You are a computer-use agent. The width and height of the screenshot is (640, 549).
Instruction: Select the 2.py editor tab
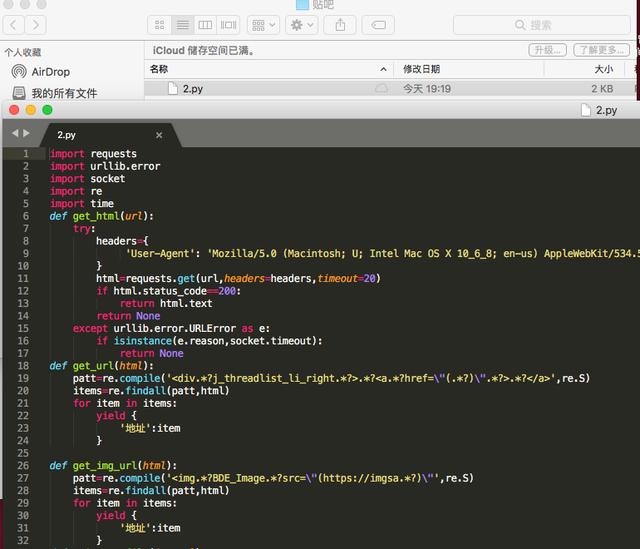tap(110, 135)
